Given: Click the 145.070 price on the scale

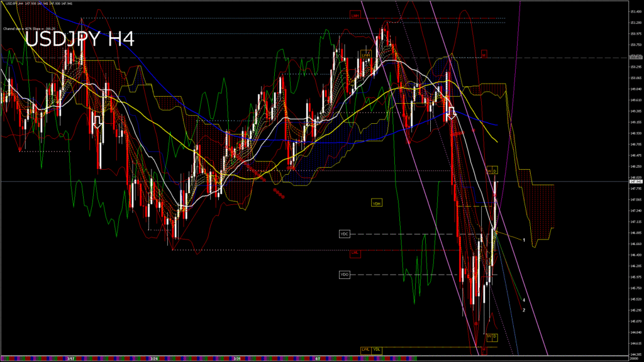Looking at the screenshot, I should (636, 321).
